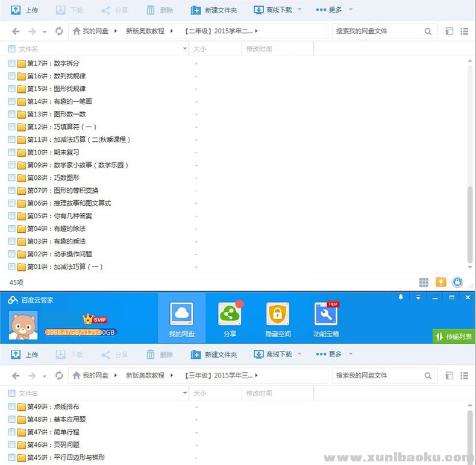Click the lock icon in the bottom status bar
This screenshot has width=476, height=465.
457,282
